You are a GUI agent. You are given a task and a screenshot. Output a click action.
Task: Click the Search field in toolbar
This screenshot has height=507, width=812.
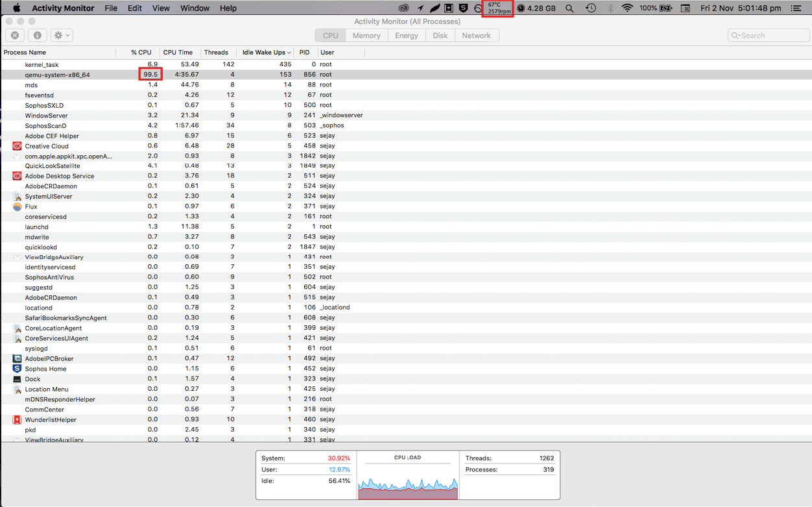(x=768, y=35)
